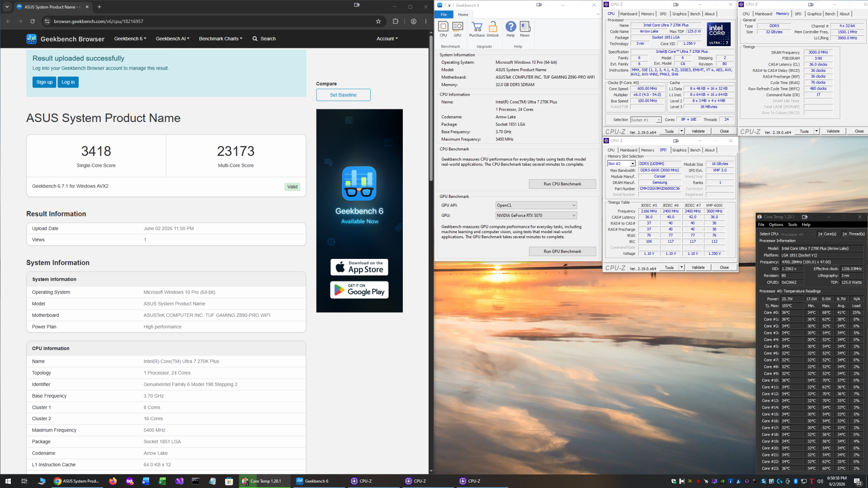Open the Chrome three-dot menu
868x488 pixels.
[x=426, y=21]
